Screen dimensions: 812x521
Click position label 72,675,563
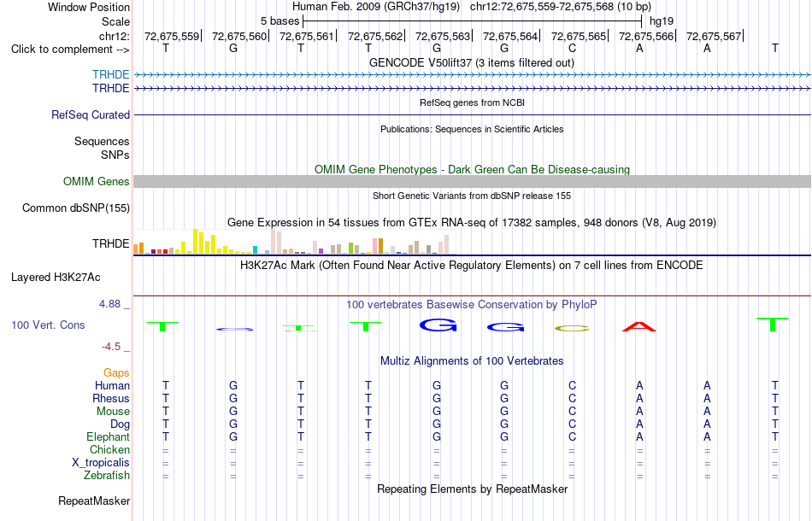443,36
